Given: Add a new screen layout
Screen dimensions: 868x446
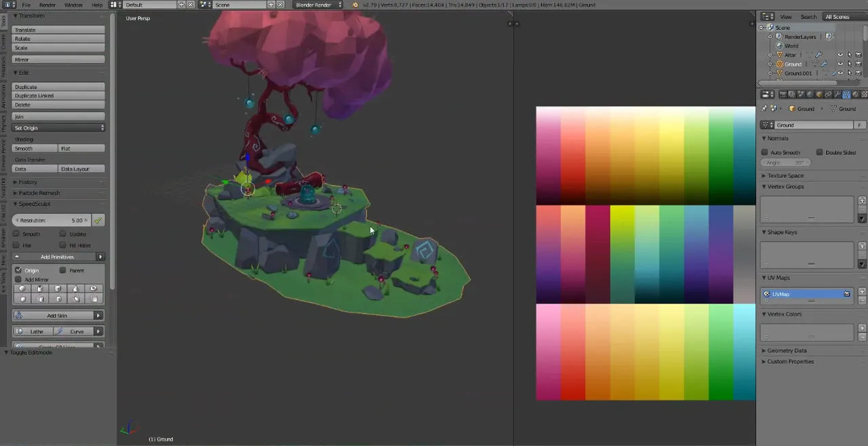Looking at the screenshot, I should [181, 5].
